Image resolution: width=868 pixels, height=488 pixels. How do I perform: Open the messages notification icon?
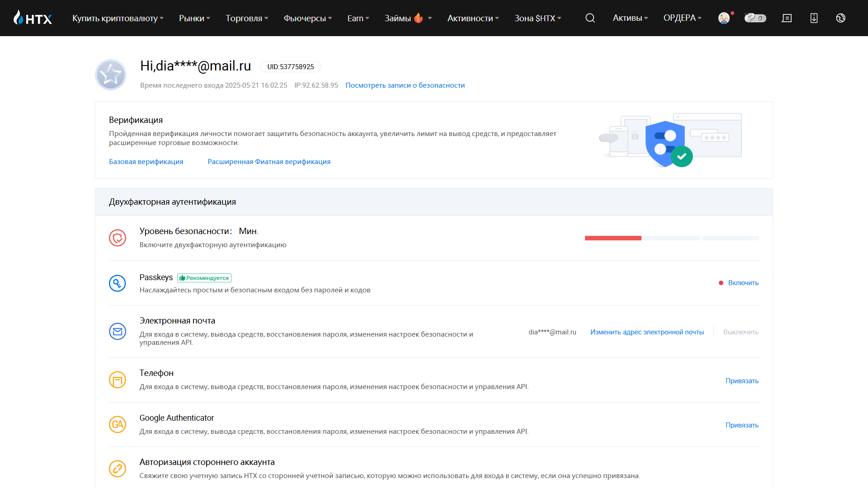(787, 18)
